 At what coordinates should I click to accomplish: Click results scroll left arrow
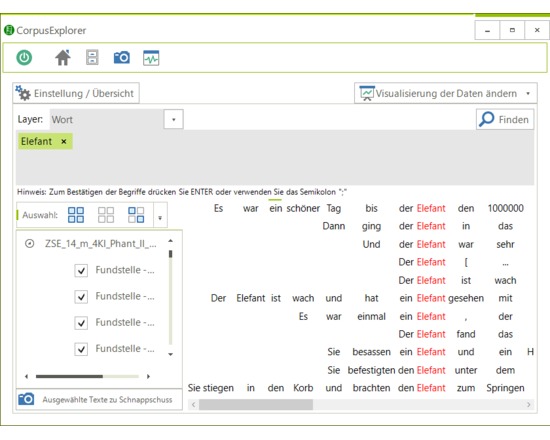pyautogui.click(x=193, y=405)
